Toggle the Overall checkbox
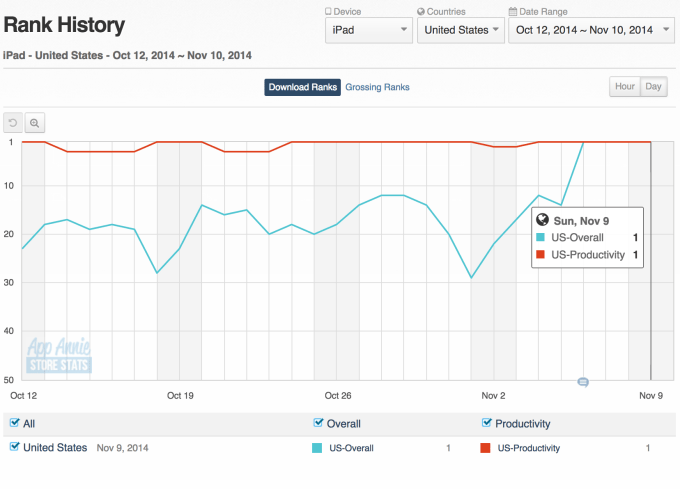 coord(319,423)
